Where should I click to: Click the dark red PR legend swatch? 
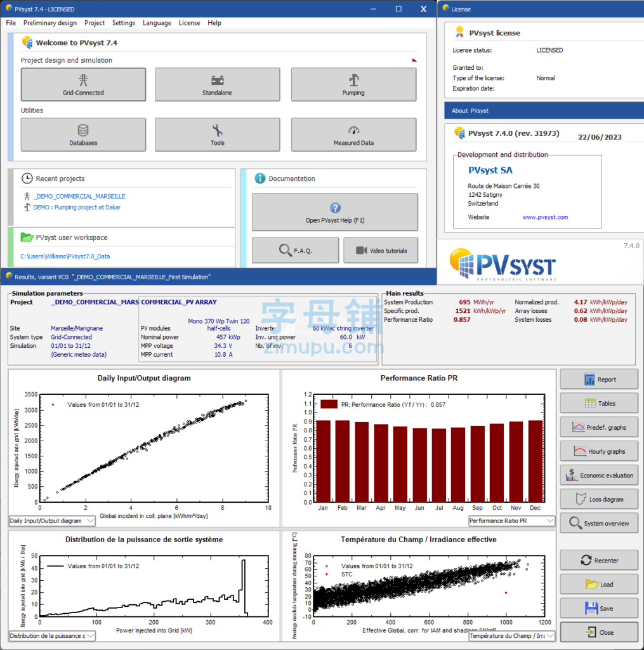click(329, 404)
